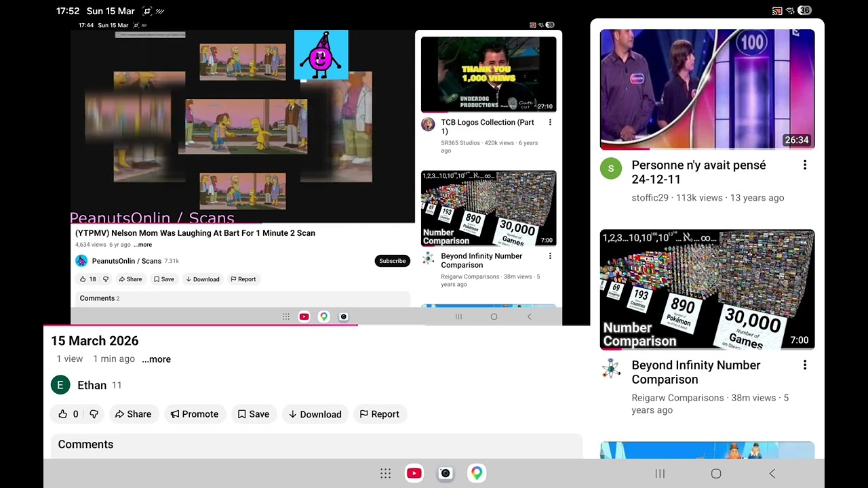Open the large Beyond Infinity Number Comparison title
Screen dimensions: 868x488
[x=696, y=372]
